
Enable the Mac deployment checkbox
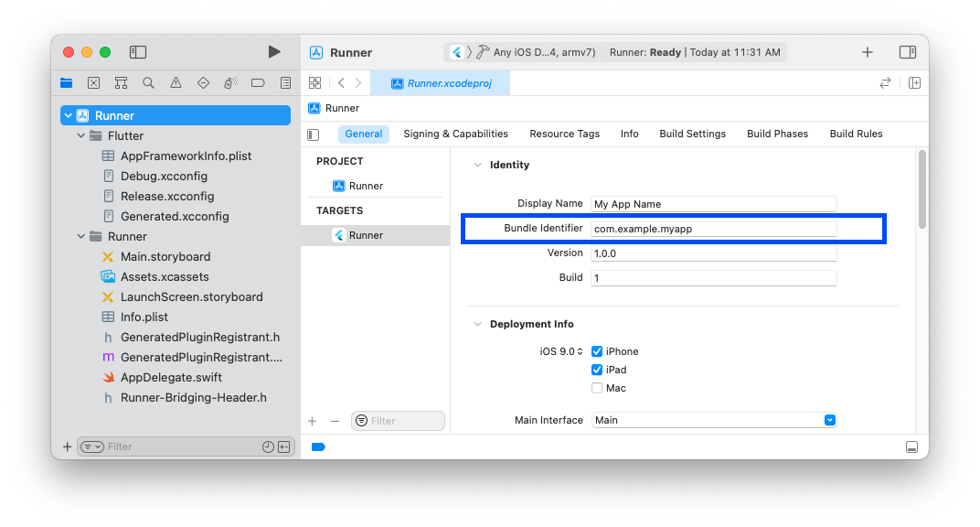(x=597, y=388)
